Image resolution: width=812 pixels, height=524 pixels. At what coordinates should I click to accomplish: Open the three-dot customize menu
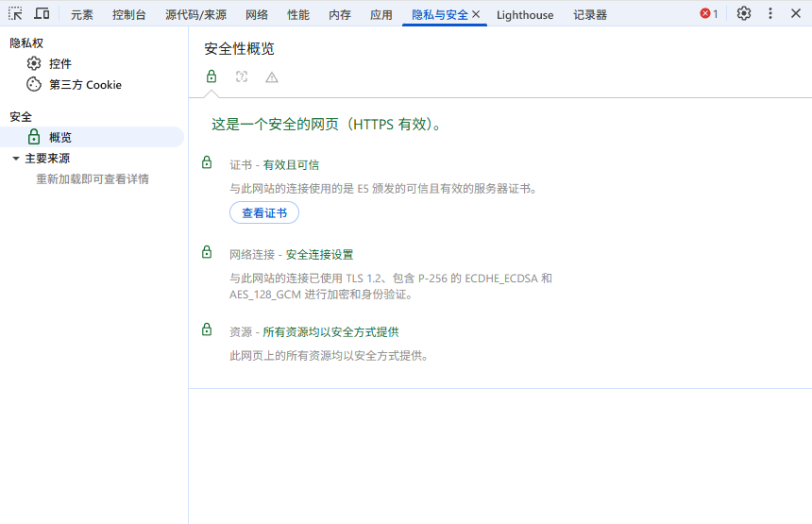(770, 13)
